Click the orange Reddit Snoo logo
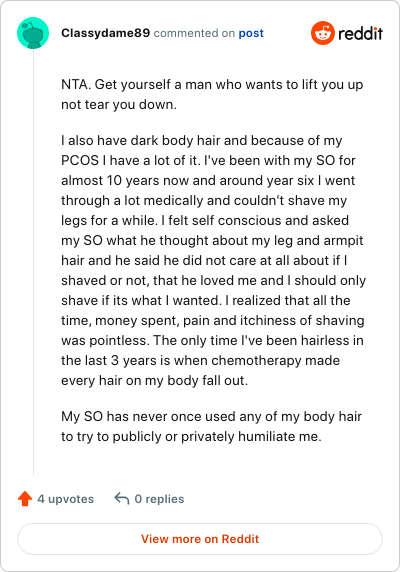 pyautogui.click(x=322, y=33)
